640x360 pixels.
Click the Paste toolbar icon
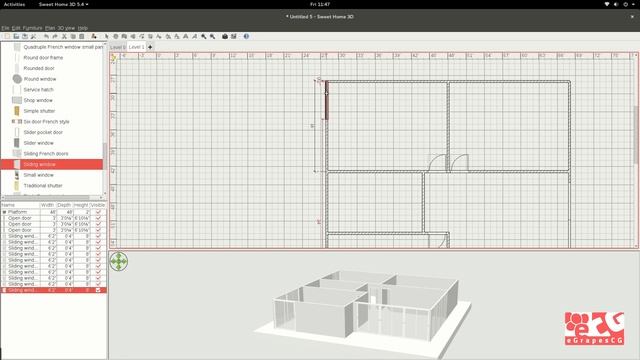(x=82, y=36)
